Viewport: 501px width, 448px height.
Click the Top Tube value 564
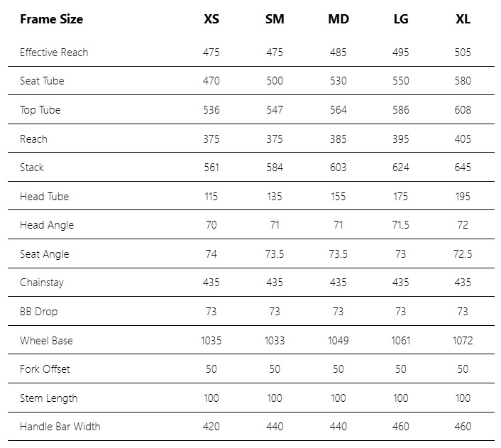point(338,110)
